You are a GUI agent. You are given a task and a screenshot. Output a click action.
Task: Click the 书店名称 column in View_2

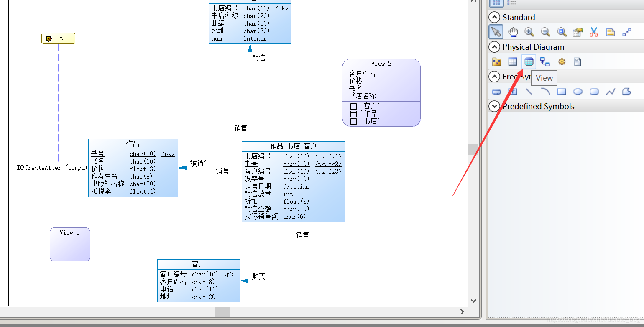(362, 96)
